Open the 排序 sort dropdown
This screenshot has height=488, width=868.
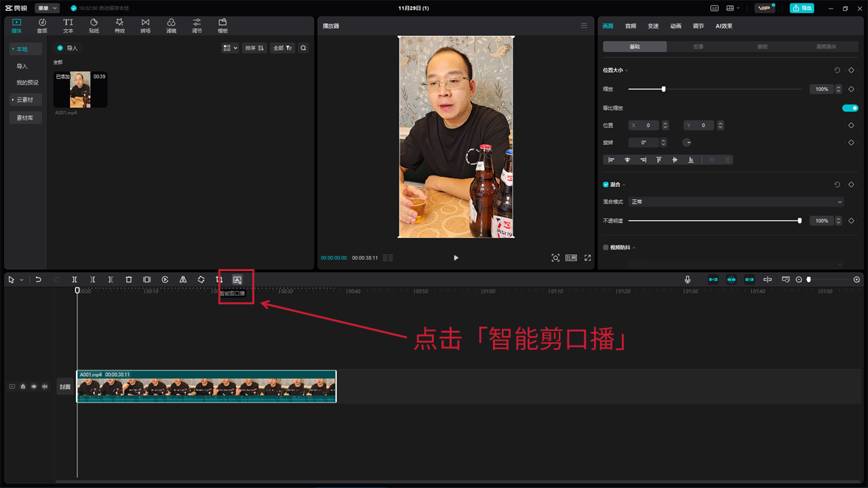(x=254, y=48)
